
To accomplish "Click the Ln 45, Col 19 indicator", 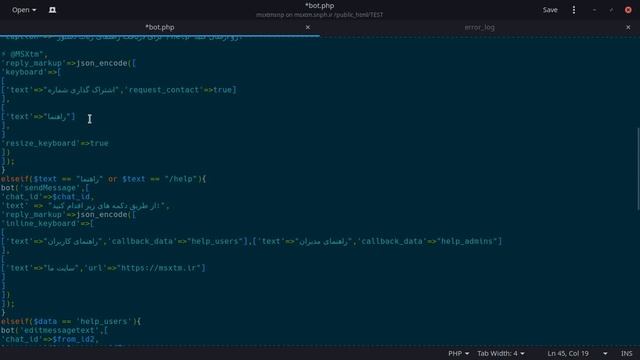I will pyautogui.click(x=568, y=353).
